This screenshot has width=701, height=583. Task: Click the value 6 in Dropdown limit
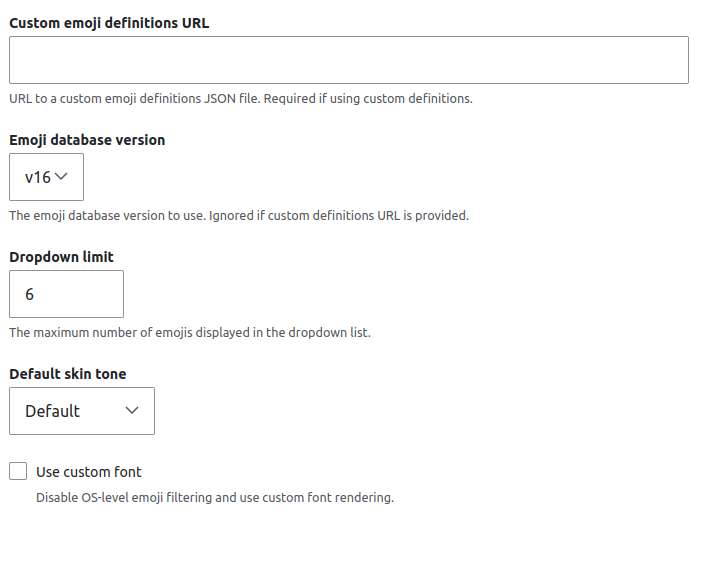click(x=30, y=294)
